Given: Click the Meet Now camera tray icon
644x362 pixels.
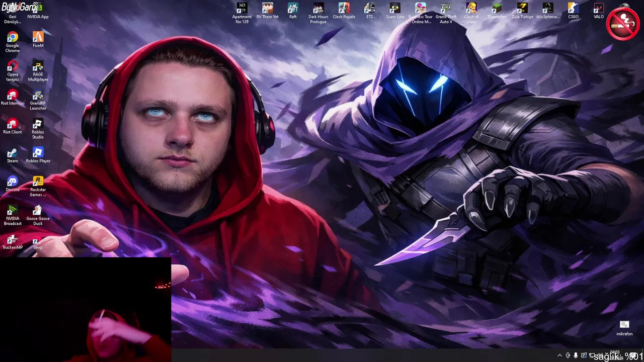Looking at the screenshot, I should pos(568,355).
